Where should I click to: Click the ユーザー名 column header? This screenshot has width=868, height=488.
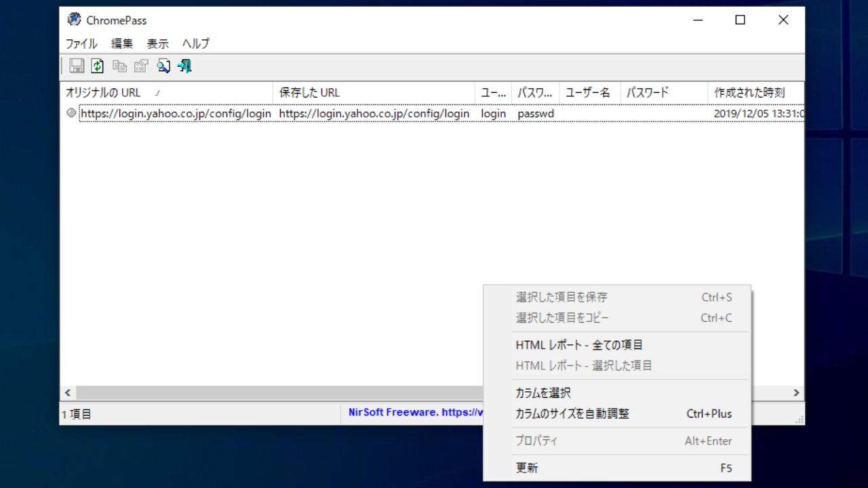[589, 93]
